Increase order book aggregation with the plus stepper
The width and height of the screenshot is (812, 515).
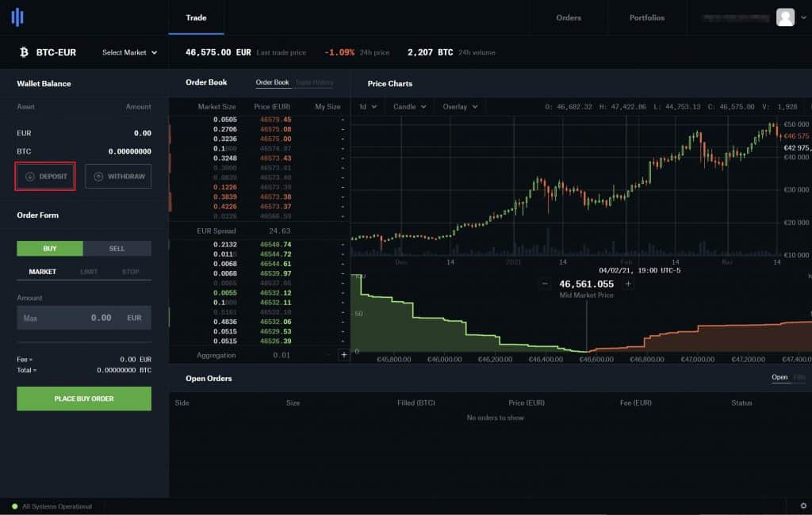point(343,355)
